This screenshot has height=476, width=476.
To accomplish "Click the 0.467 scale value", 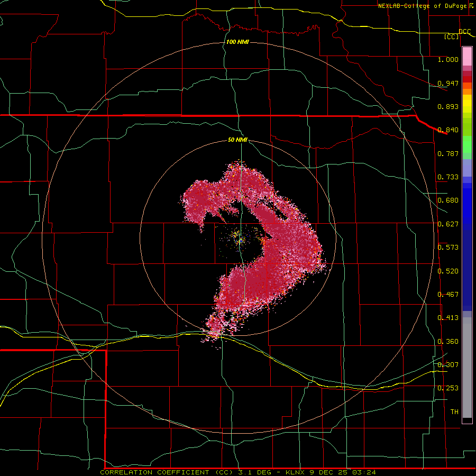I will click(x=448, y=295).
